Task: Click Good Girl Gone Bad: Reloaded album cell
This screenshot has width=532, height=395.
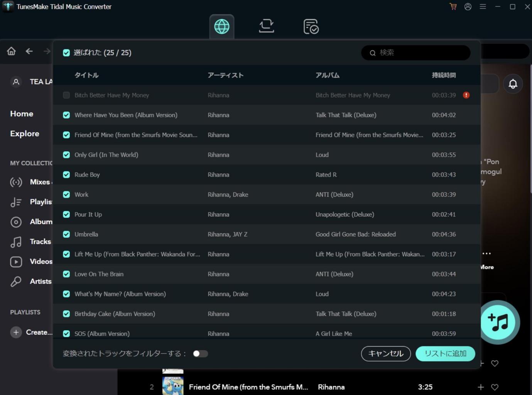Action: [x=356, y=234]
